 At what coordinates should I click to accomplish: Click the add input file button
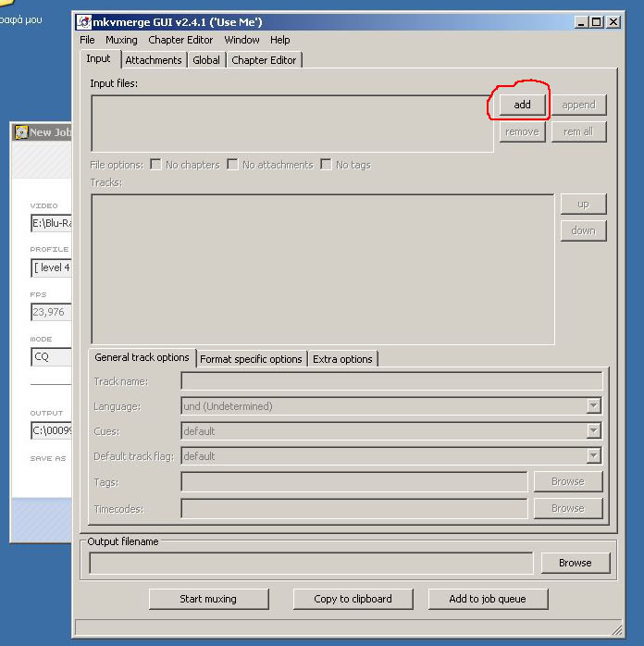click(x=523, y=105)
